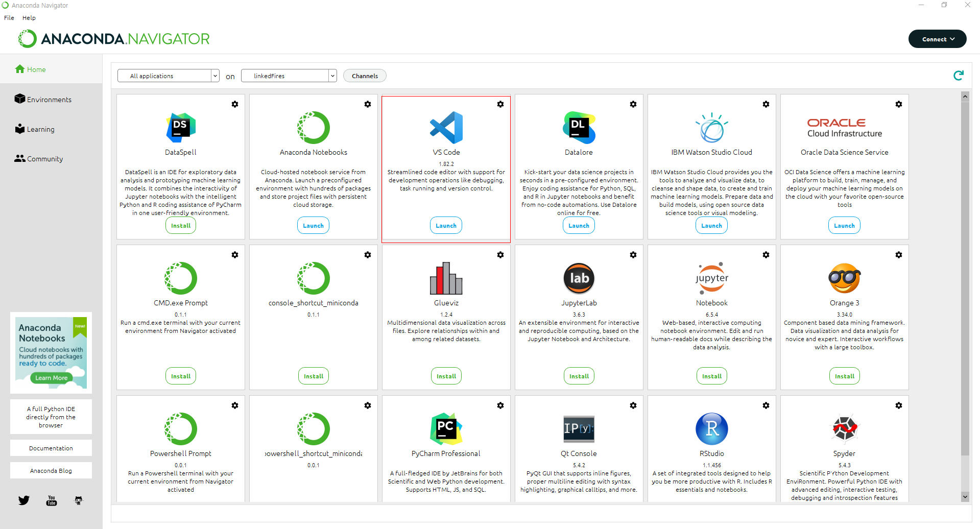Click the Glueviz bar chart icon
The width and height of the screenshot is (980, 529).
pos(446,278)
